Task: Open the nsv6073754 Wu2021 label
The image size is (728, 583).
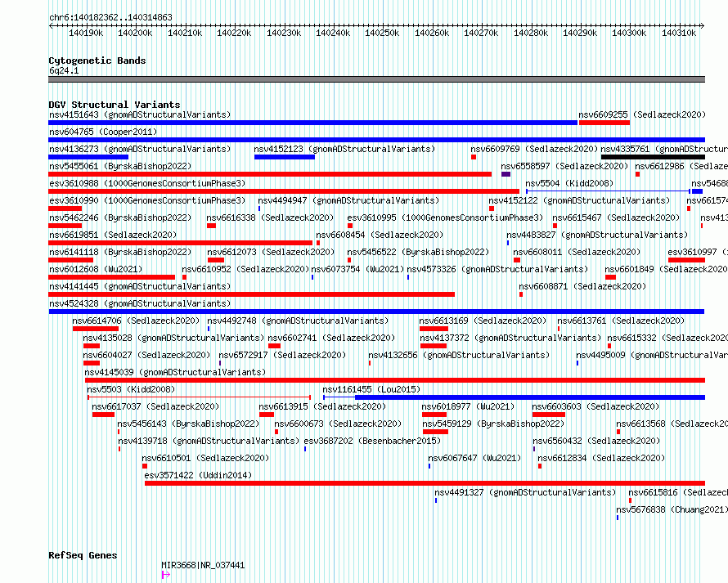Action: point(357,269)
